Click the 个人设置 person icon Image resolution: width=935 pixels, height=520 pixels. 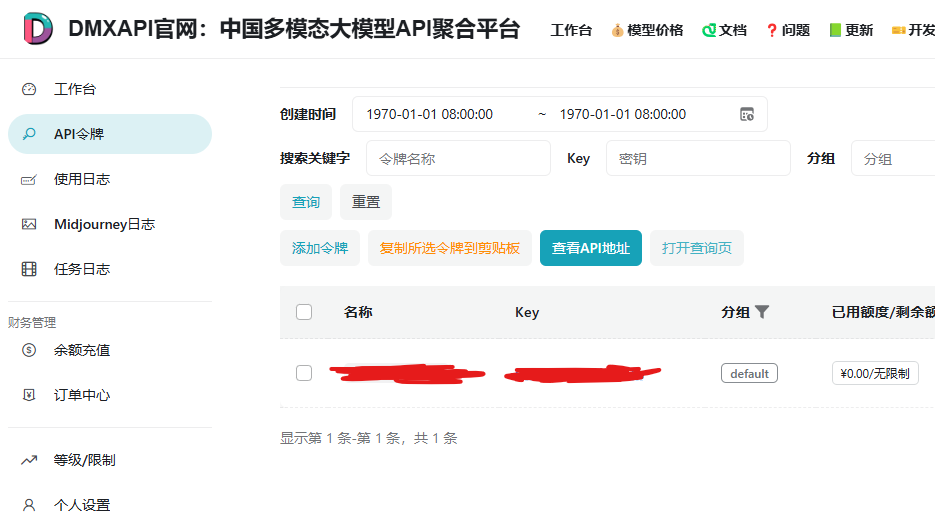29,505
